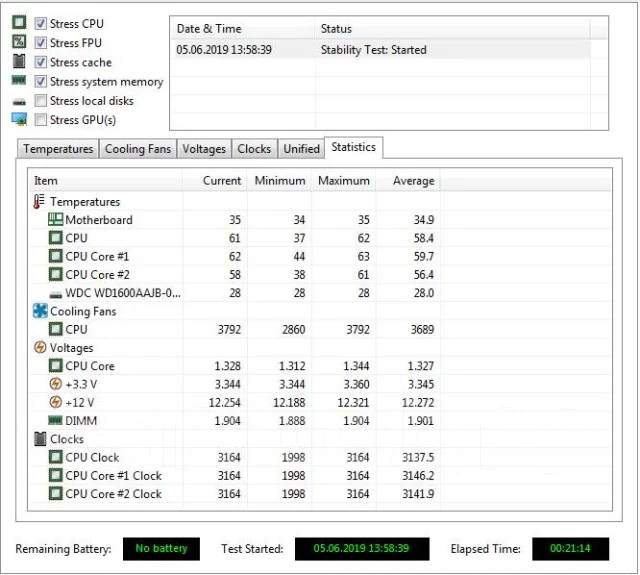Click the Date & Time column header

pyautogui.click(x=243, y=29)
